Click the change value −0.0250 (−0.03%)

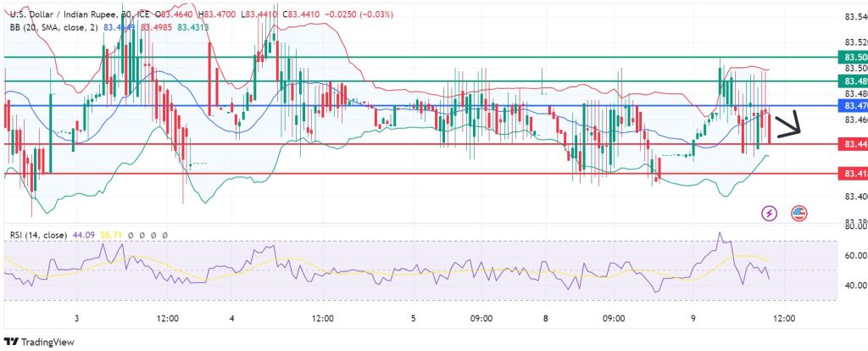point(359,15)
